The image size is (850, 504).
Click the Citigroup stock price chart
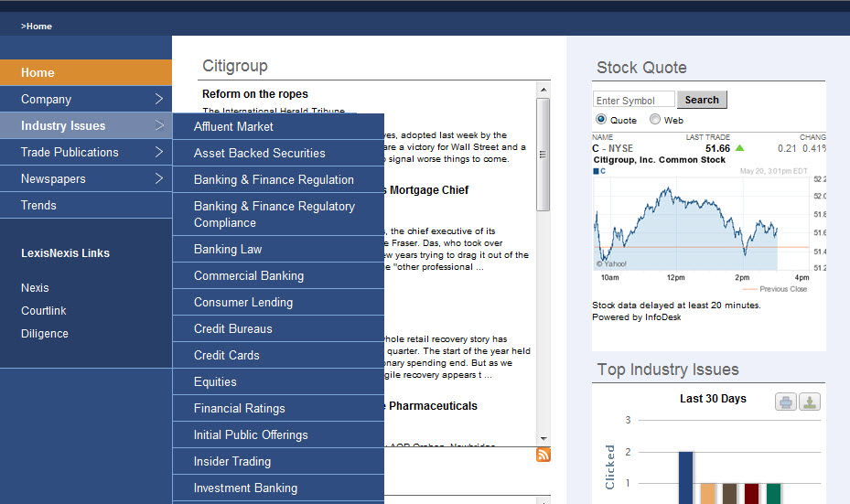tap(702, 222)
